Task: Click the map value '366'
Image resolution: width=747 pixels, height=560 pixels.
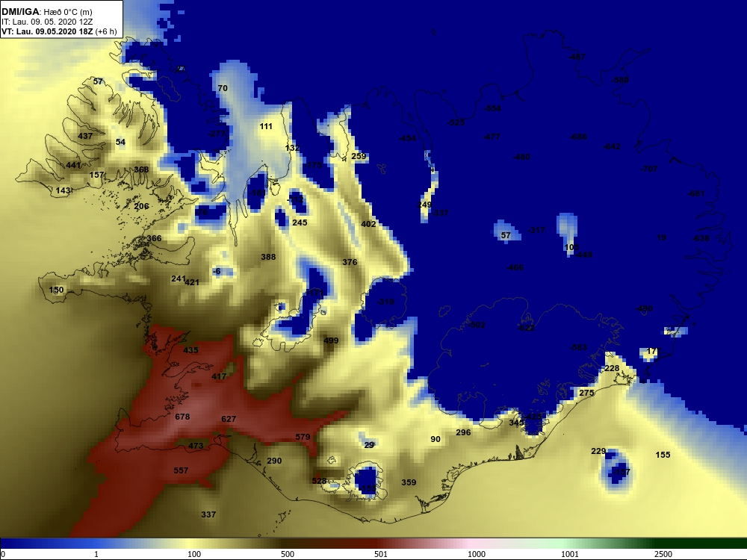Action: 154,238
